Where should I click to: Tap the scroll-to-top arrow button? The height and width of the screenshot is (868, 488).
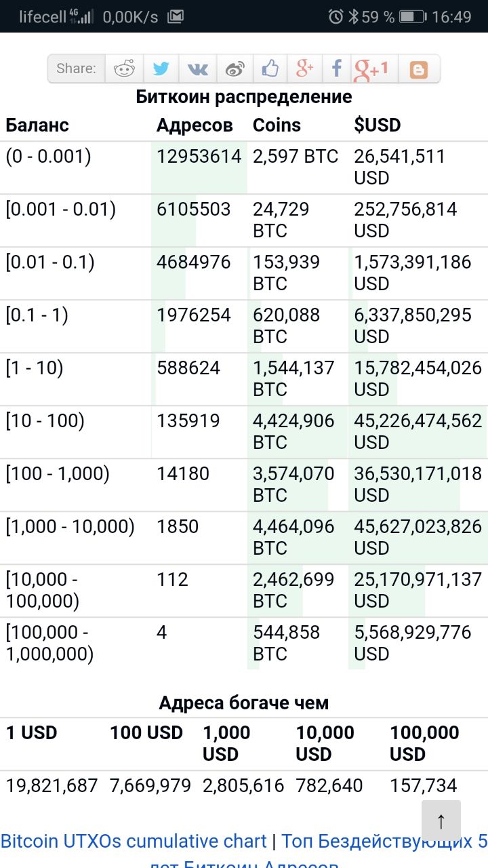(x=441, y=821)
